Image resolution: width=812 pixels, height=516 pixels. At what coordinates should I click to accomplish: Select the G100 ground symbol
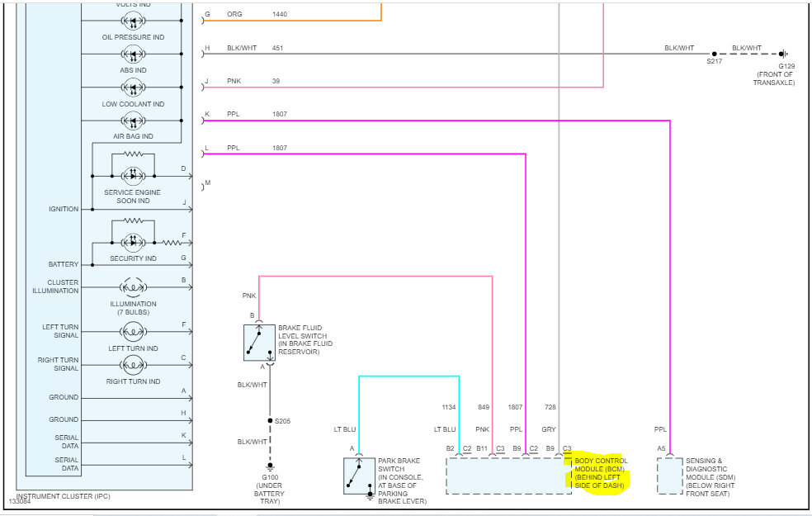click(270, 466)
